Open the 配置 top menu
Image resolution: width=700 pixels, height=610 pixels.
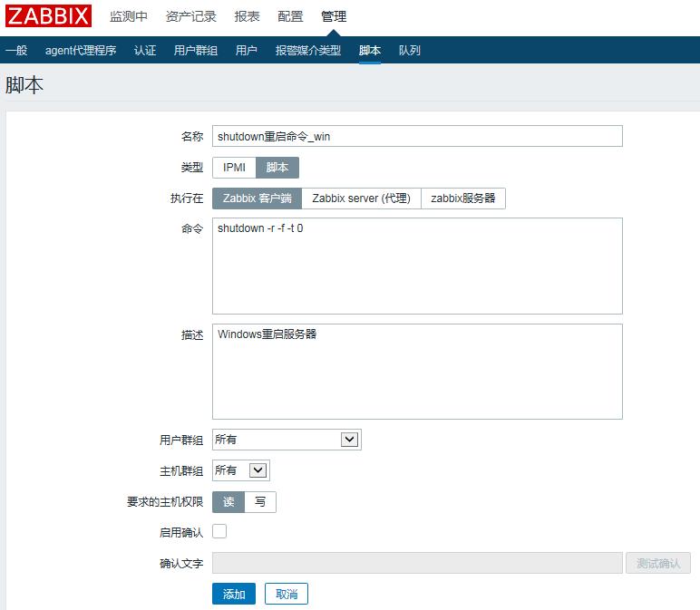coord(290,16)
